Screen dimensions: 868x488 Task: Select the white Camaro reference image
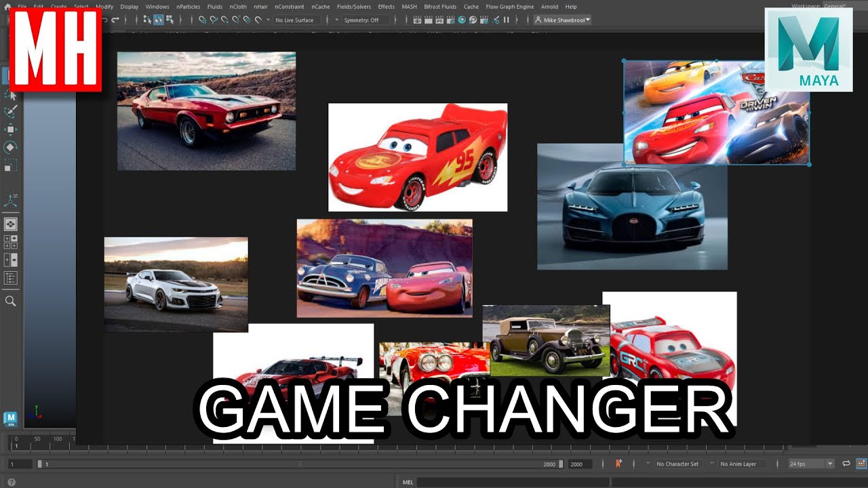tap(176, 285)
